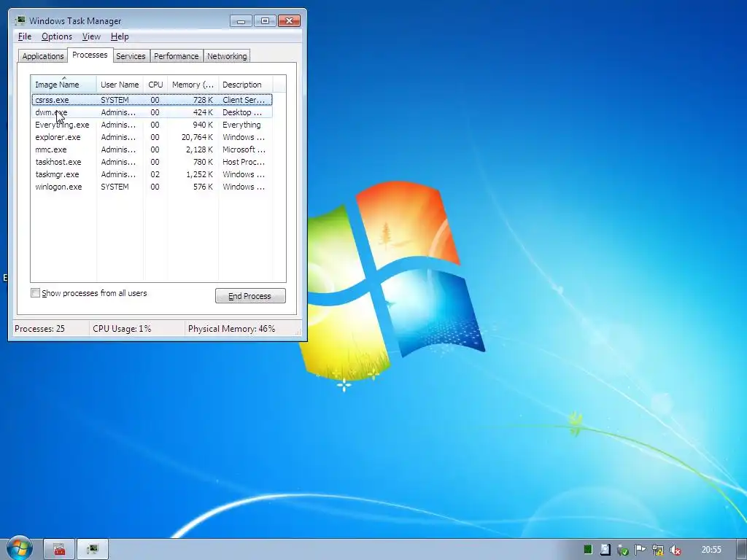This screenshot has width=747, height=560.
Task: Click CPU Usage: 1% in status bar
Action: [x=122, y=329]
